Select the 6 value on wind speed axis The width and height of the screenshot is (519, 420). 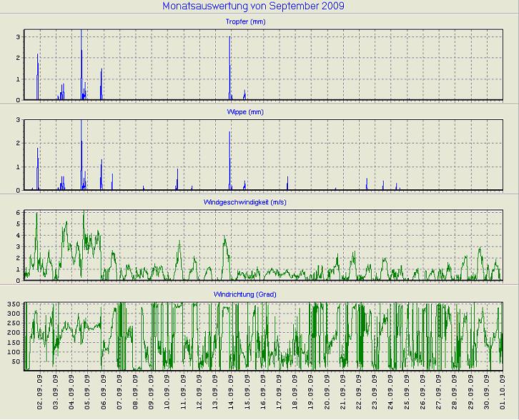click(x=17, y=212)
